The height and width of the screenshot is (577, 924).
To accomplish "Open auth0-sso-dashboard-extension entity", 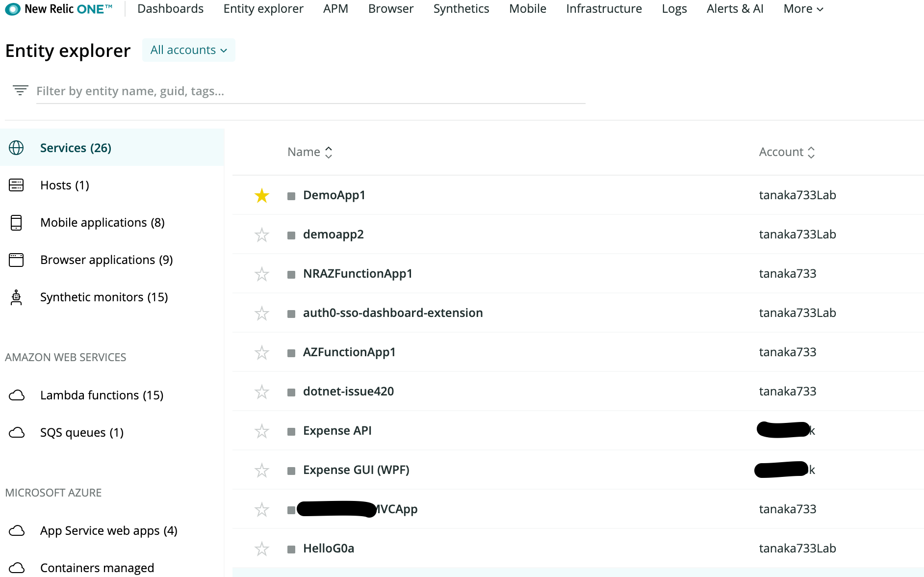I will pos(393,313).
